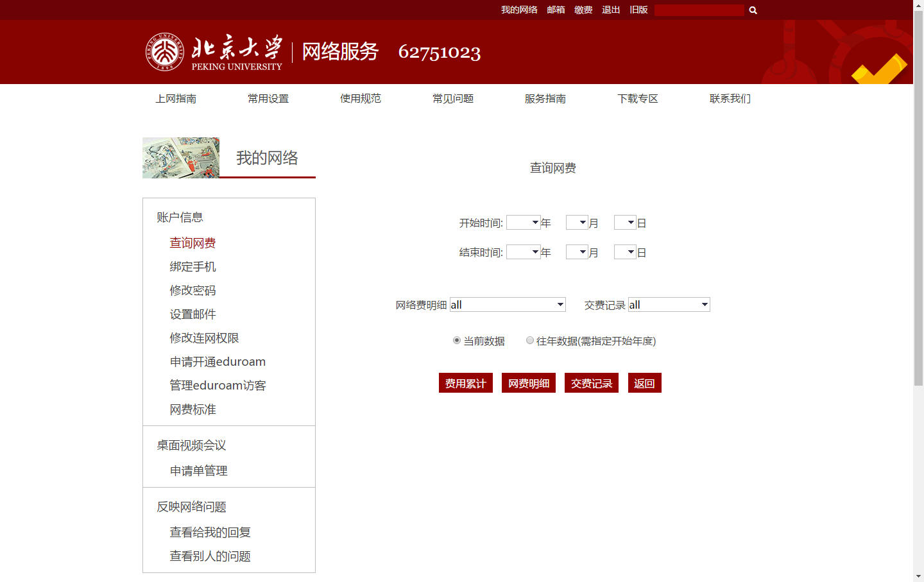Click the Peking University logo emblem

click(164, 52)
